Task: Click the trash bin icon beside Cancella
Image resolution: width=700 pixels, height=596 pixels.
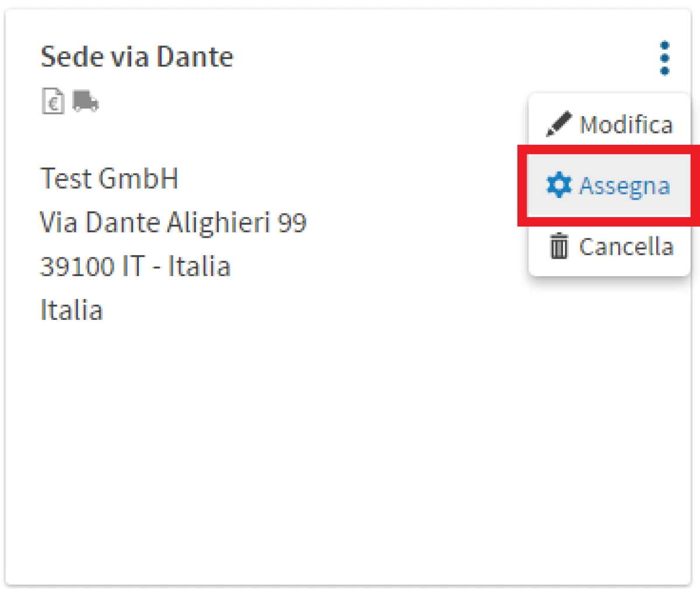Action: [558, 246]
